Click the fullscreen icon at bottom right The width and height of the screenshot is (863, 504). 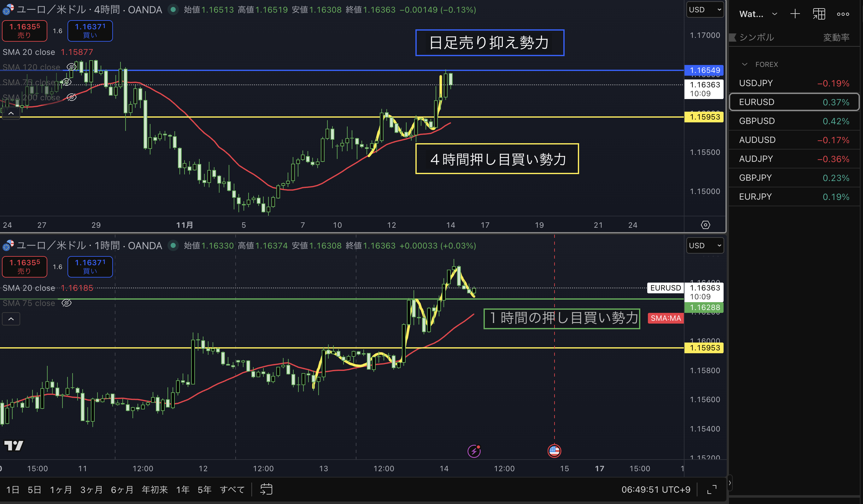[712, 489]
